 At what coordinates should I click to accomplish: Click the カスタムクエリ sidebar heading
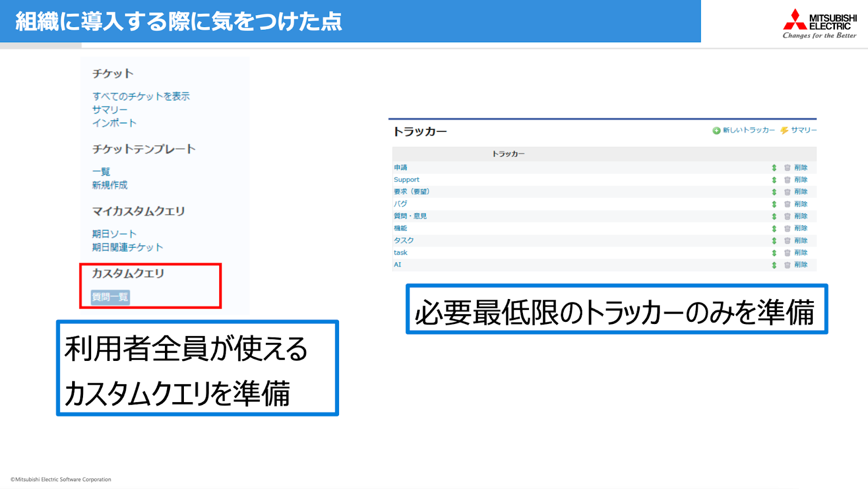(x=128, y=274)
